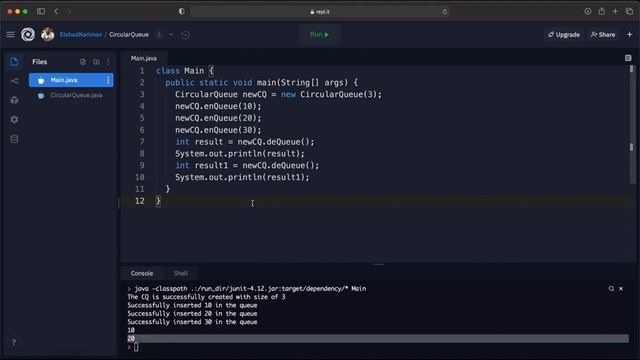Open the Files sidebar icon
Screen dimensions: 640x360
click(14, 62)
